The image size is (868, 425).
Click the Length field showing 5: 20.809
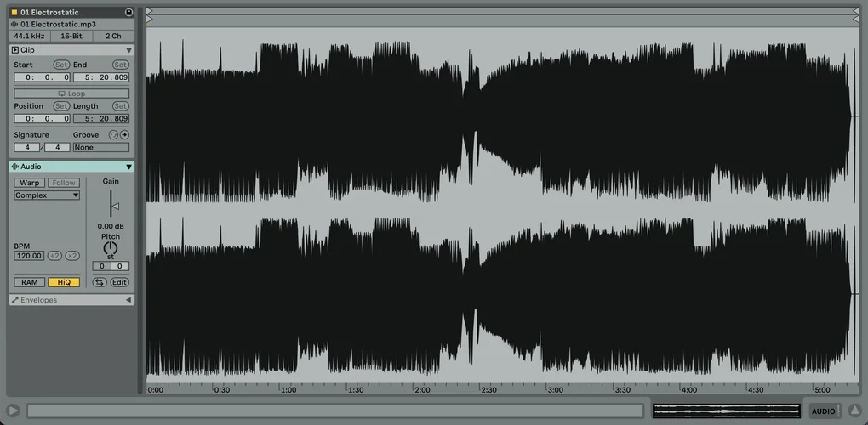101,119
